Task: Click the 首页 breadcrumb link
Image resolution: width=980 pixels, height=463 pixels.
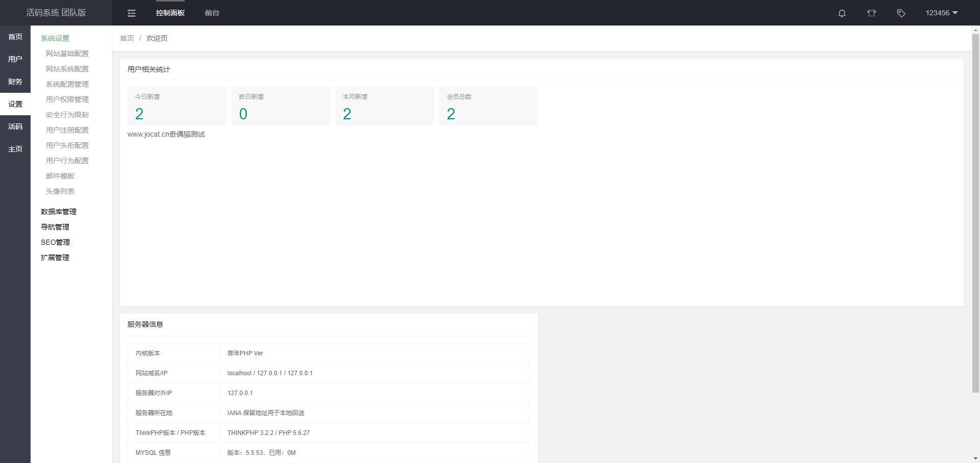Action: pyautogui.click(x=127, y=38)
